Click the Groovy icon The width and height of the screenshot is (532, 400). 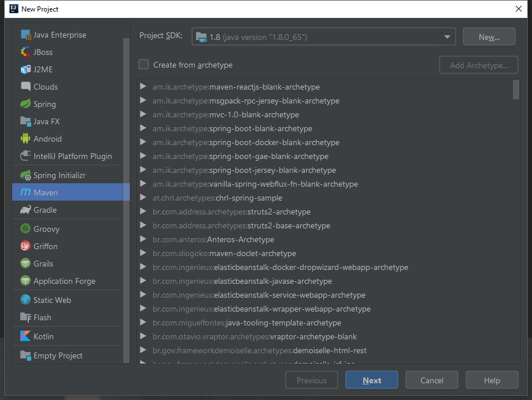(x=25, y=229)
